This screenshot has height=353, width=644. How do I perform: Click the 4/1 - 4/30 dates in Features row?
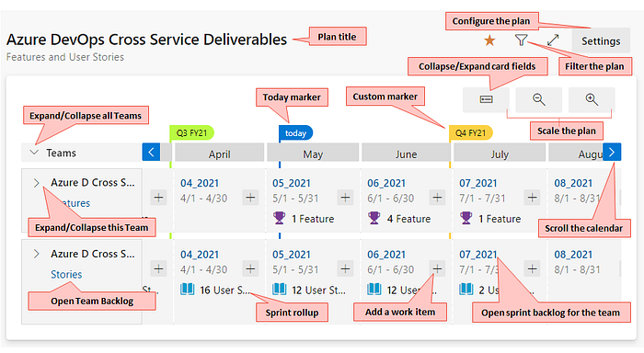click(x=203, y=199)
